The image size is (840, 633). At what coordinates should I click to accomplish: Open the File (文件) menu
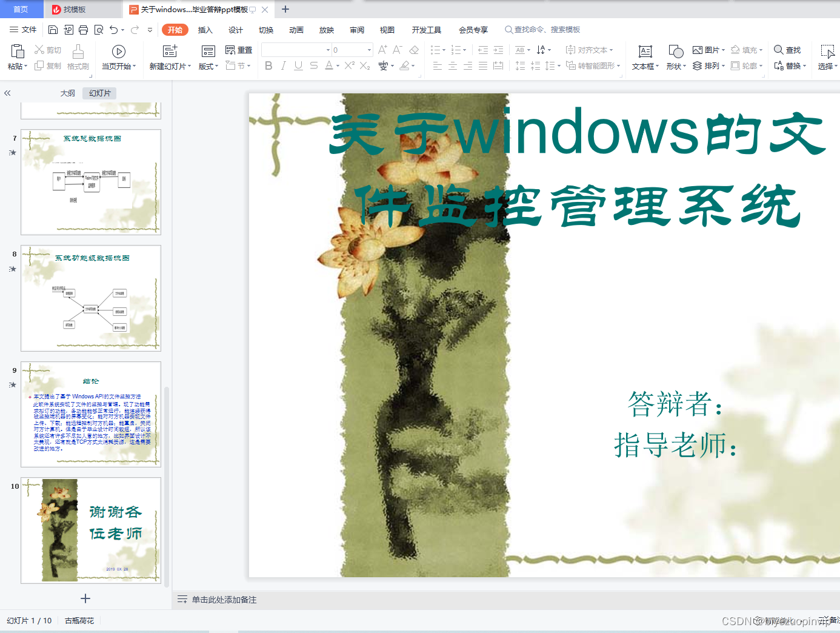click(23, 30)
